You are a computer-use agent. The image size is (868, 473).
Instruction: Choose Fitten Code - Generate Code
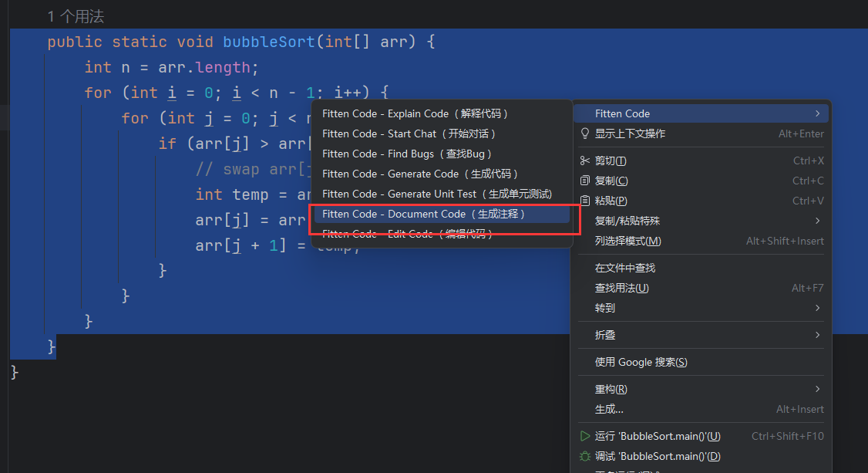tap(442, 174)
